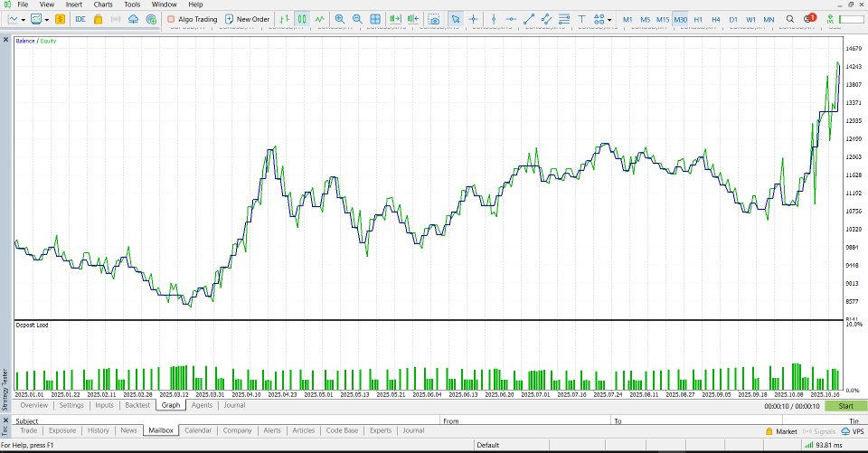The image size is (868, 453).
Task: Draw a trendline
Action: [529, 19]
